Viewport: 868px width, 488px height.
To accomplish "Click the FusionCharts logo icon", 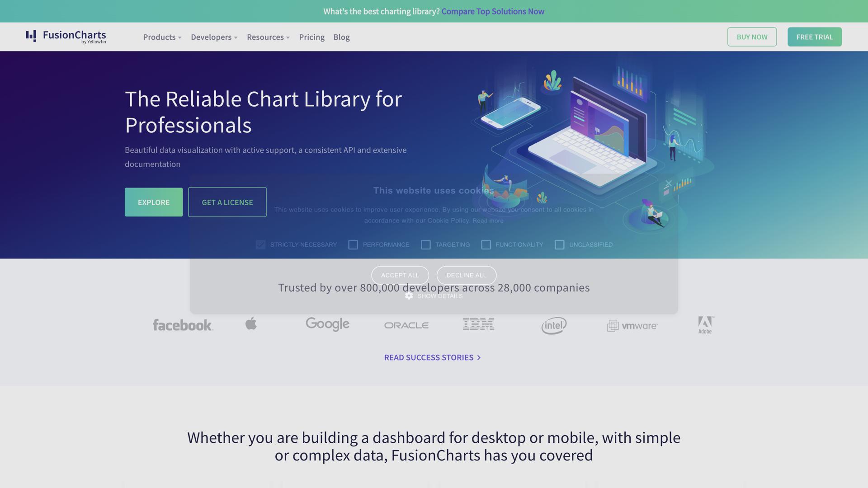I will click(31, 36).
